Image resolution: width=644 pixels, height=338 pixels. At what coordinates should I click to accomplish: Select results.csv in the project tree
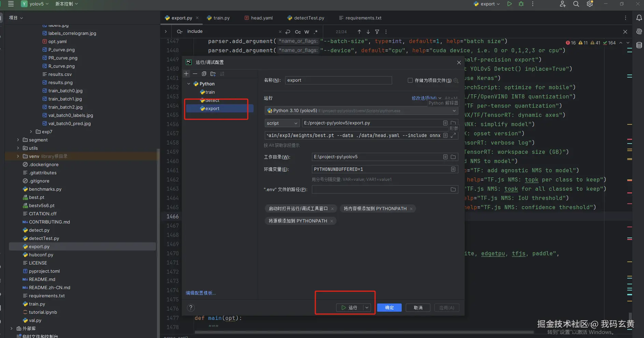pyautogui.click(x=60, y=74)
